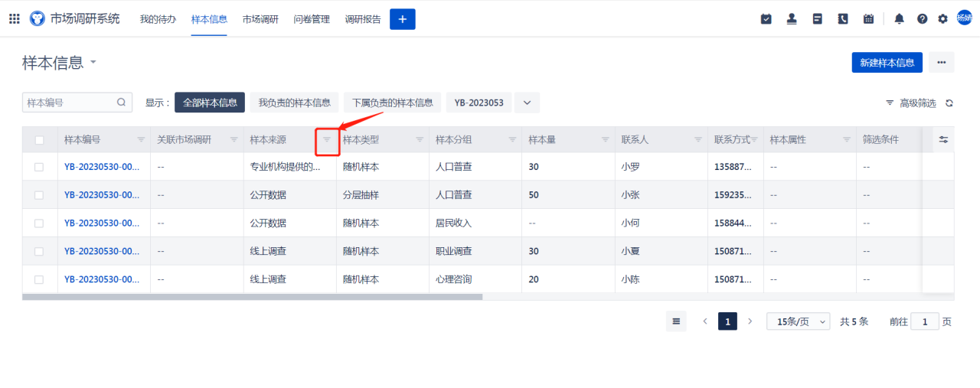Filter the 样本分组 column
This screenshot has width=980, height=388.
pyautogui.click(x=512, y=140)
